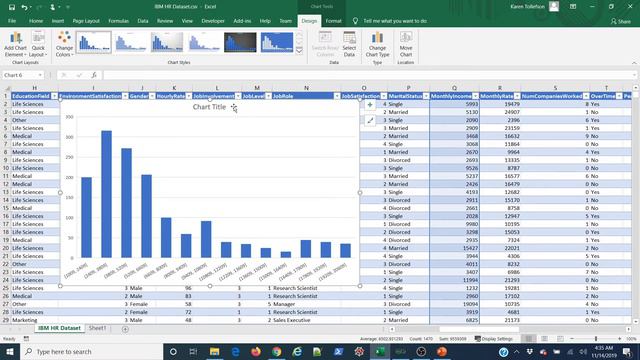The image size is (640, 360).
Task: Select column Q header
Action: tap(454, 88)
